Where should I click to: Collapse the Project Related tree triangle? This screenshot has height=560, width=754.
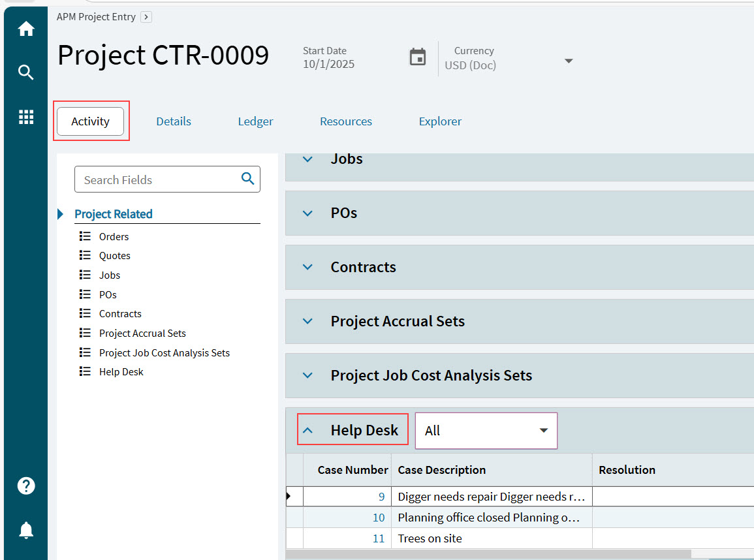coord(61,214)
